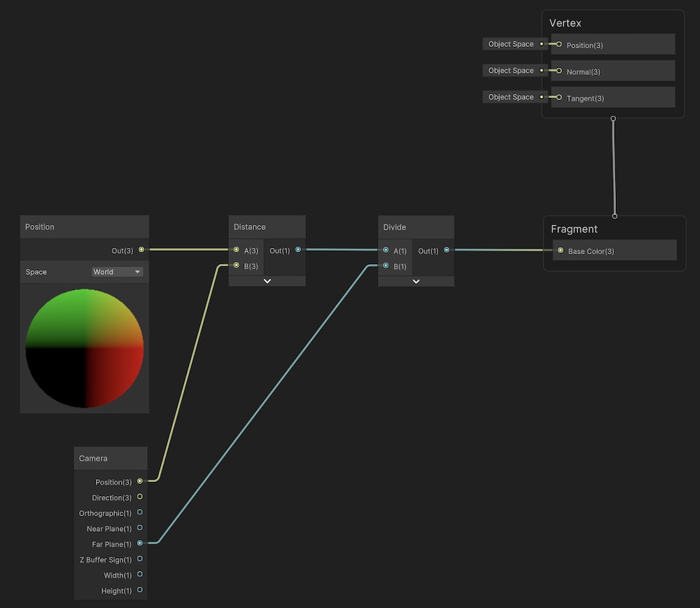Select the Camera node header
Image resolution: width=700 pixels, height=608 pixels.
pos(110,458)
